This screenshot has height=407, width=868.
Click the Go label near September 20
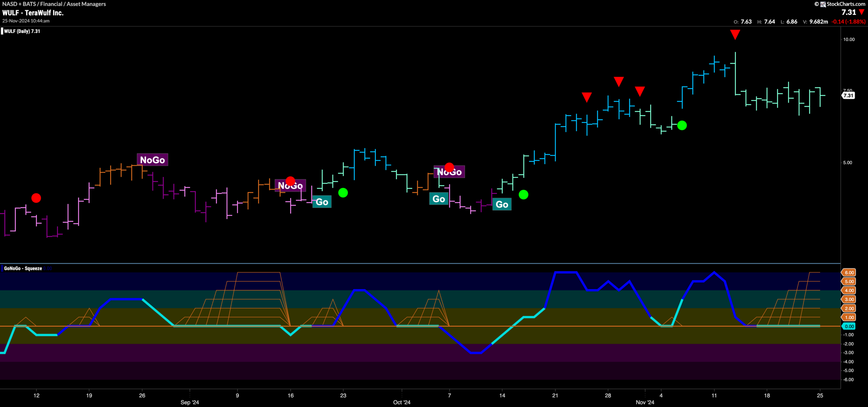(322, 202)
